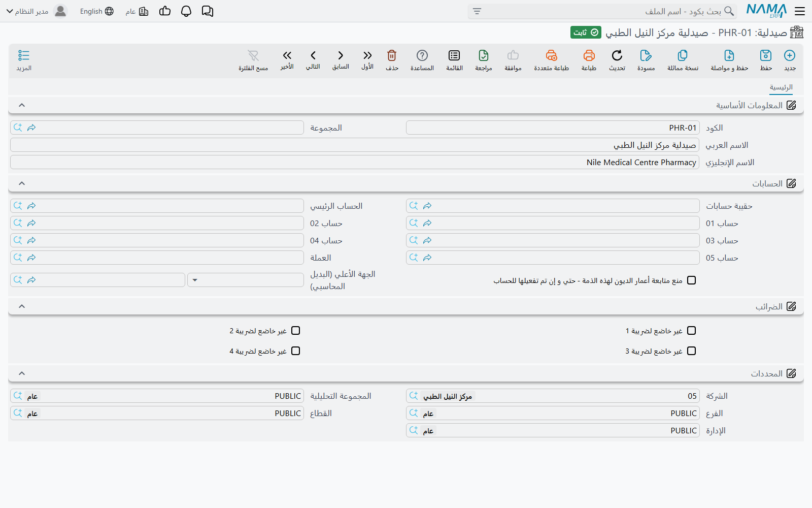Go to previous record (السابق)
This screenshot has width=812, height=508.
341,55
